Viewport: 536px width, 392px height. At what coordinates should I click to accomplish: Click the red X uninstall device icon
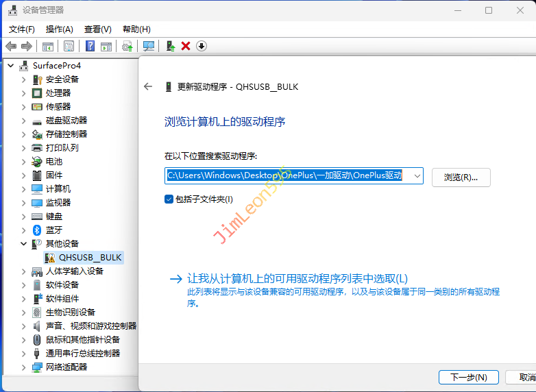(x=186, y=46)
